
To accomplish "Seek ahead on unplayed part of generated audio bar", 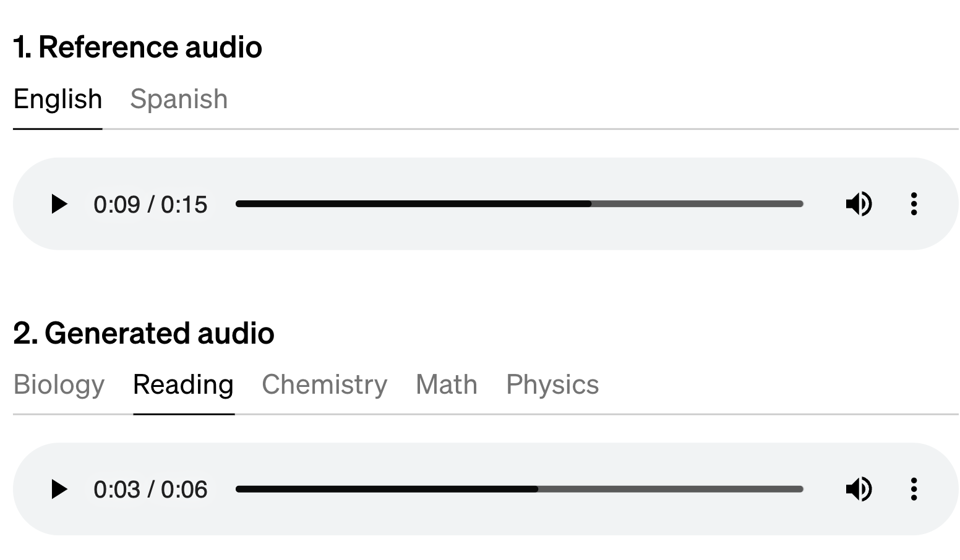I will click(671, 489).
